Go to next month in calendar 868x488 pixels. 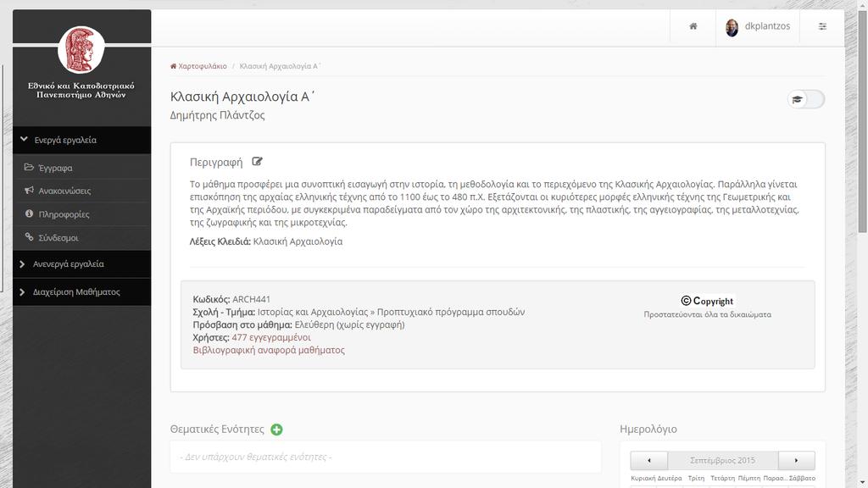point(797,460)
